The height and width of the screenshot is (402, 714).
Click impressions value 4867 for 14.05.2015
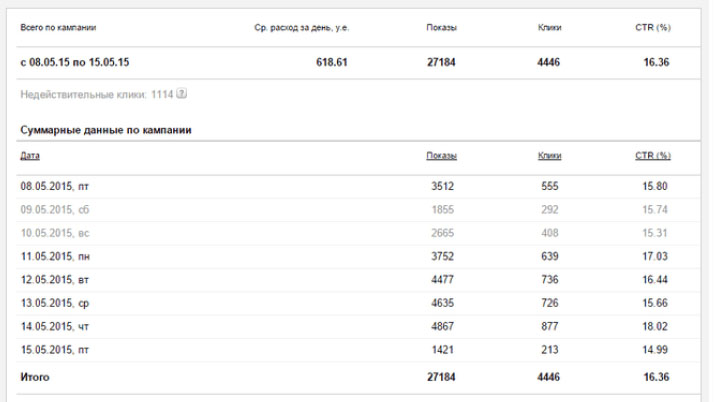tap(443, 327)
